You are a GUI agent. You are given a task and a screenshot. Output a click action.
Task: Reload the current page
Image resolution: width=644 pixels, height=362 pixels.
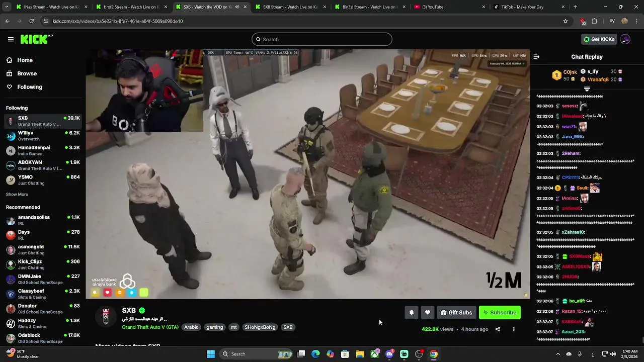(32, 21)
